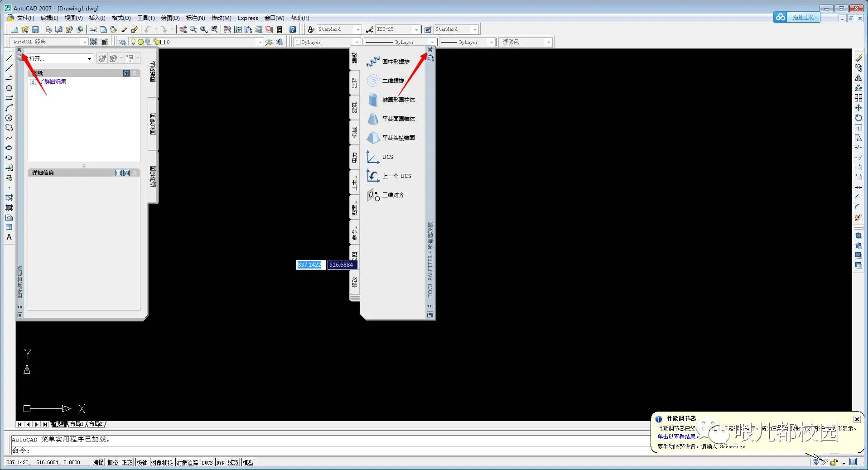Click the Help question mark icon
The width and height of the screenshot is (868, 470).
point(293,29)
